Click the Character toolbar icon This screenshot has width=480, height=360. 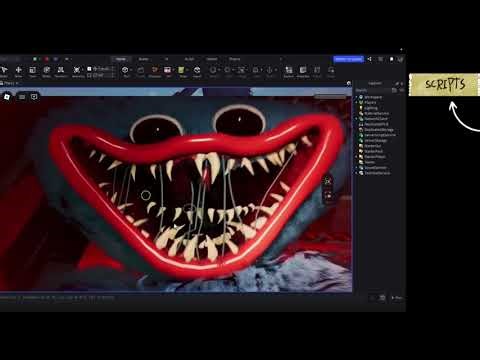tap(154, 71)
